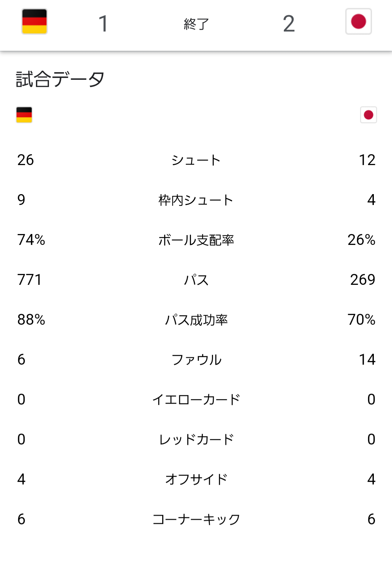392x562 pixels.
Task: Tap the 枠内シュート stat label
Action: pyautogui.click(x=196, y=200)
